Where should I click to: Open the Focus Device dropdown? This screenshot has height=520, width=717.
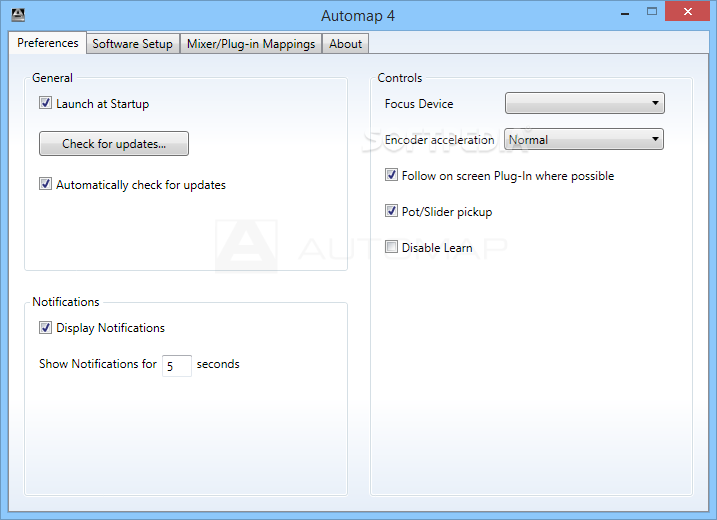pyautogui.click(x=584, y=103)
